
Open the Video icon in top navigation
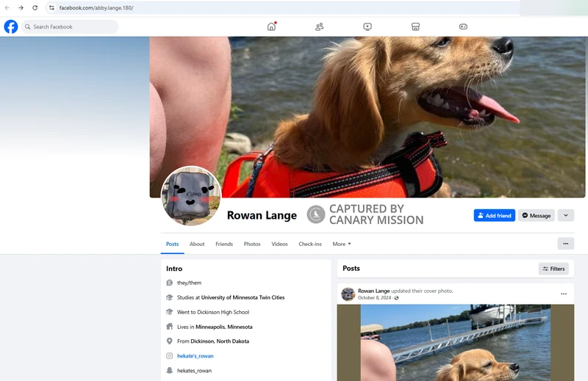pyautogui.click(x=367, y=26)
